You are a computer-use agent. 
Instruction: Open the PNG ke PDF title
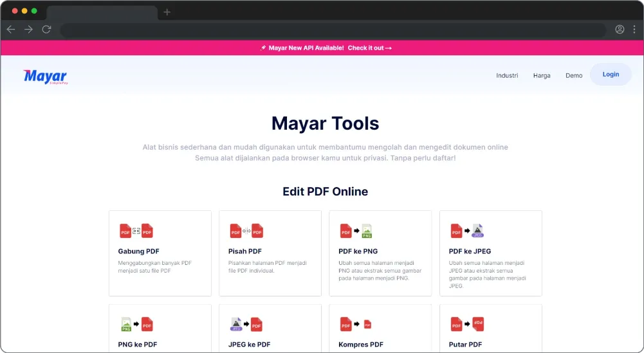coord(138,345)
